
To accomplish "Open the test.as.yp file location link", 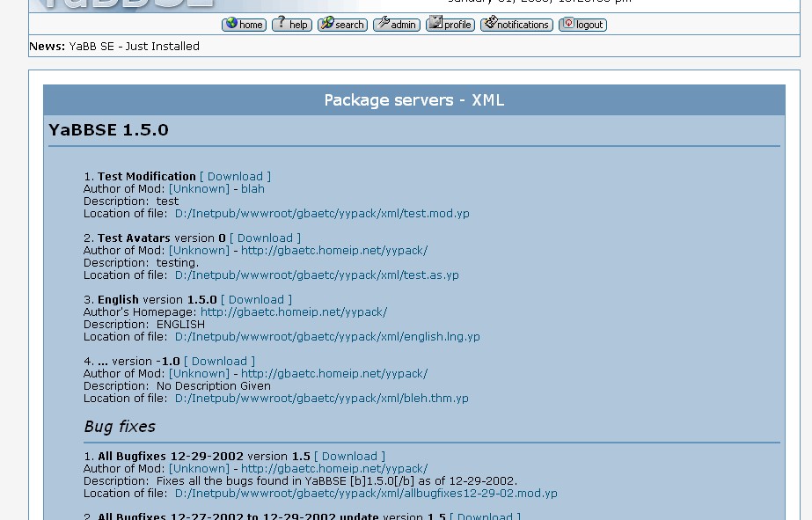I will (x=317, y=275).
